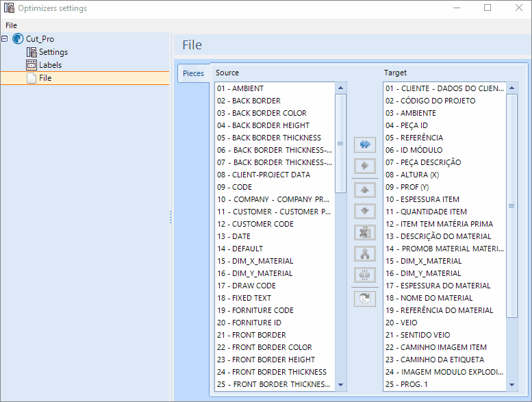Select '13 - DATE' in Source list
The image size is (532, 402).
click(x=275, y=236)
